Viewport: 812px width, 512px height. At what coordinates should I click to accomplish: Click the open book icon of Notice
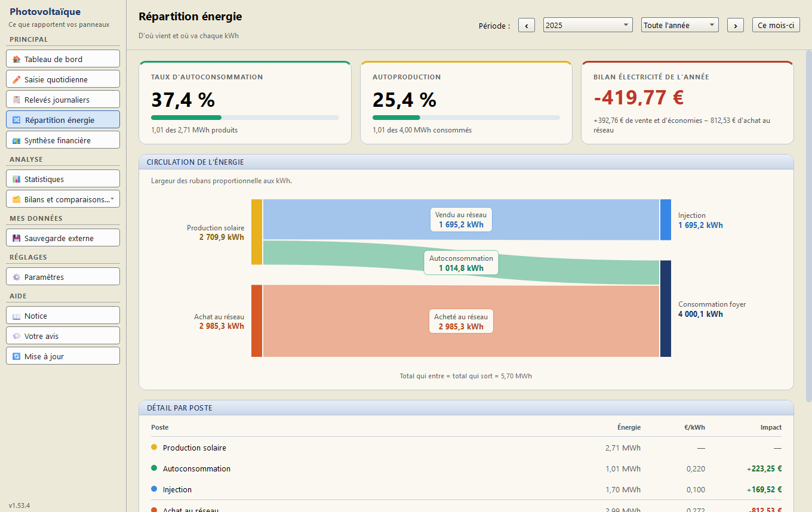pos(17,316)
